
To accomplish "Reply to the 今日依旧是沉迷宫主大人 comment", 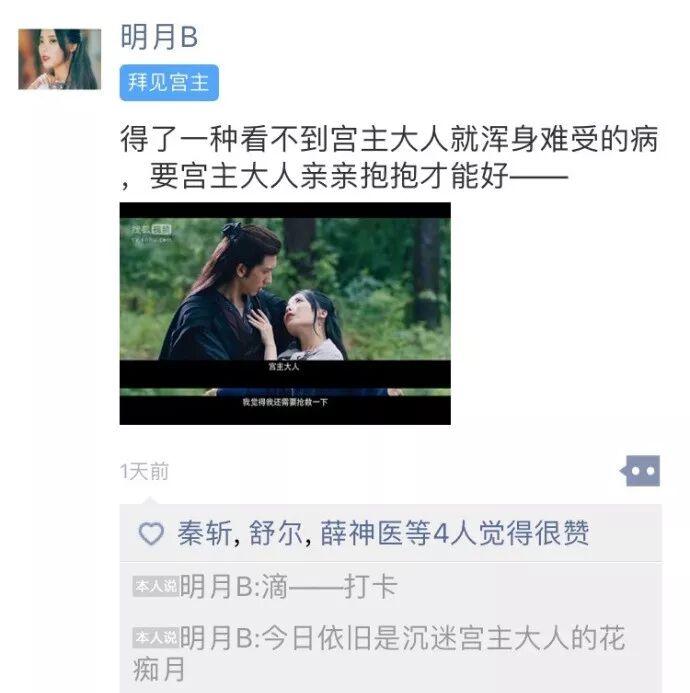I will 379,655.
